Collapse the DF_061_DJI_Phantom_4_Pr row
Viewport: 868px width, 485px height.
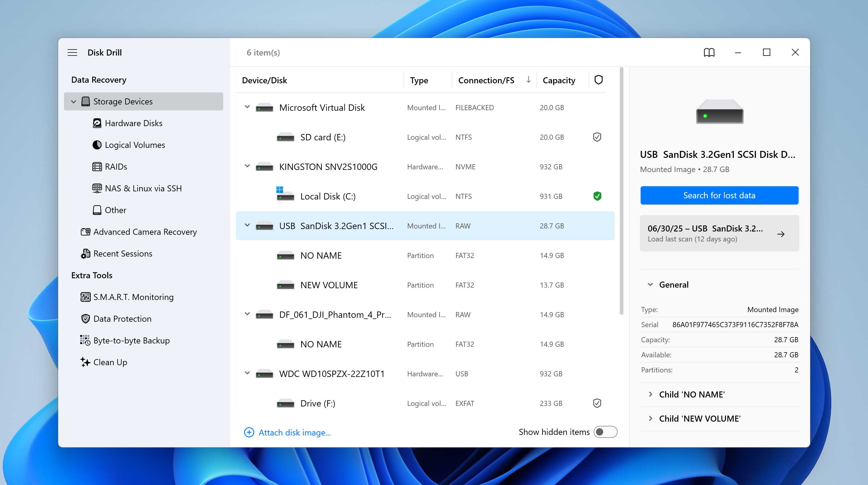pos(247,314)
